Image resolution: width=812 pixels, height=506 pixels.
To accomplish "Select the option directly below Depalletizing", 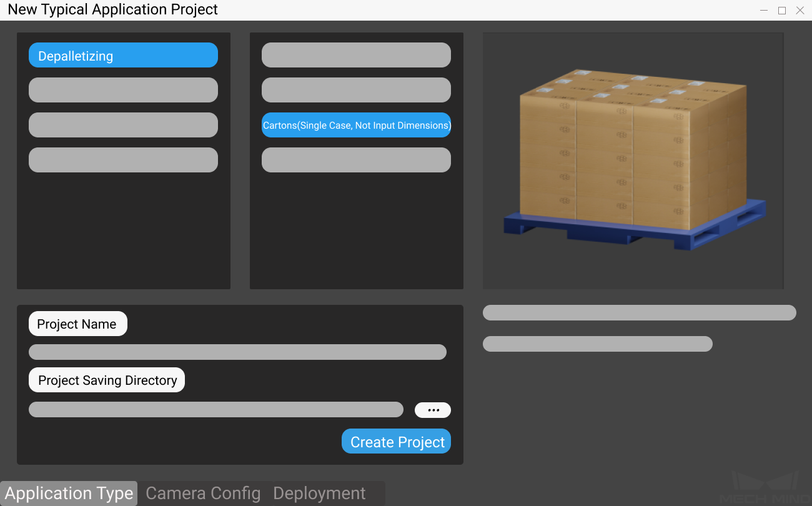I will 122,90.
